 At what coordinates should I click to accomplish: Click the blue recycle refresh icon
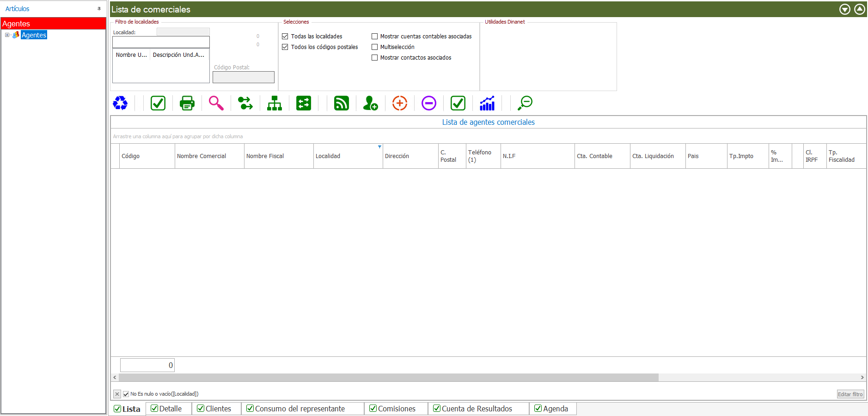click(x=120, y=103)
